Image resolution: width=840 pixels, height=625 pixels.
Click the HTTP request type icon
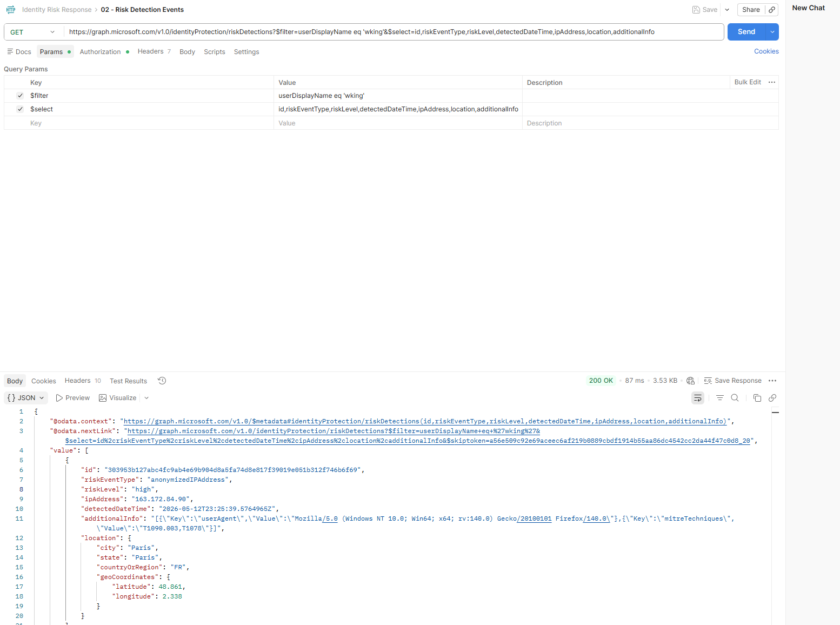point(11,10)
